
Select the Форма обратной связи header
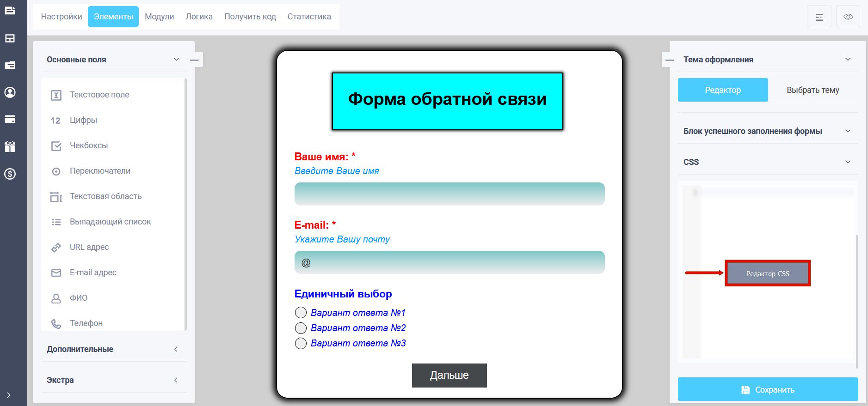click(x=448, y=101)
